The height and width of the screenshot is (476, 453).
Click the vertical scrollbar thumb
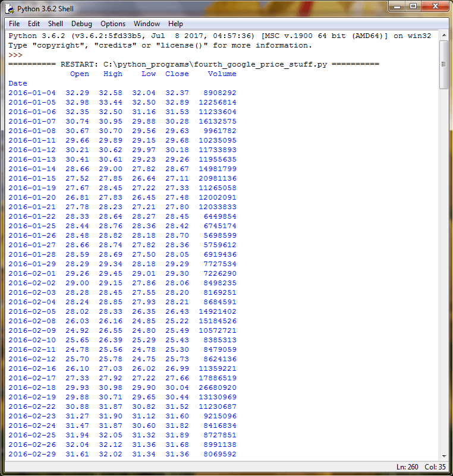click(x=443, y=64)
